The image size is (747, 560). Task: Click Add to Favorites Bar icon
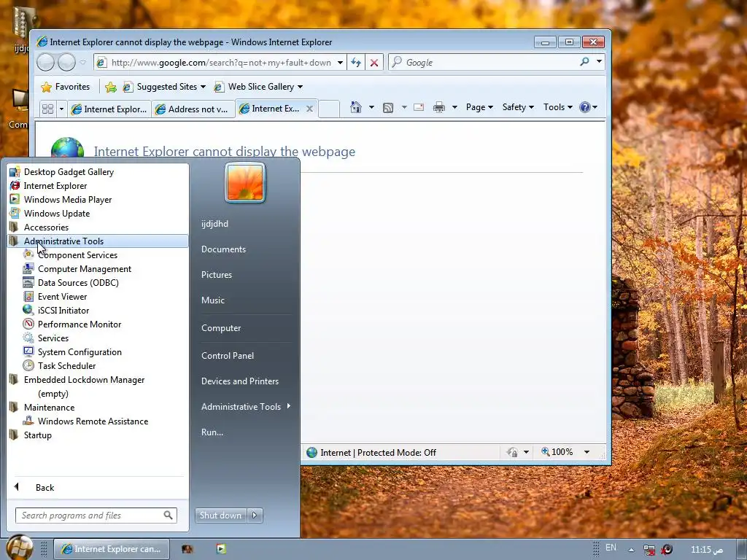(x=111, y=87)
